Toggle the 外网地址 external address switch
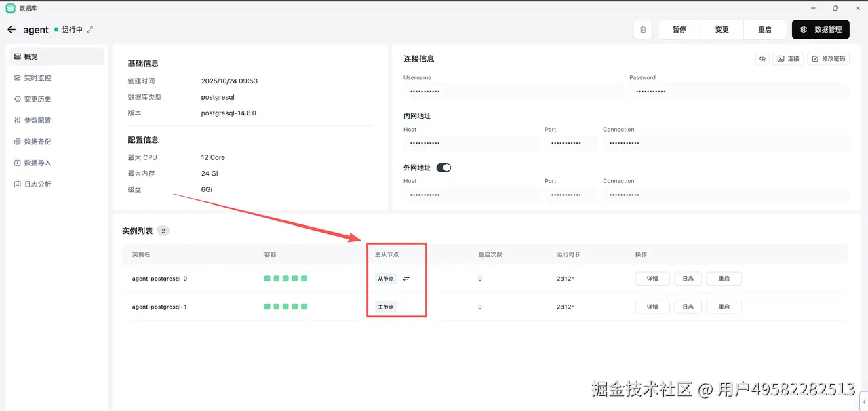 [443, 168]
